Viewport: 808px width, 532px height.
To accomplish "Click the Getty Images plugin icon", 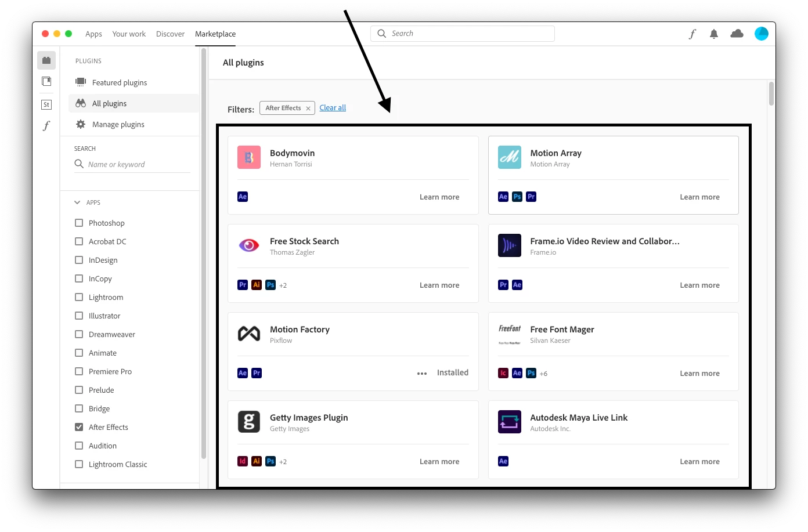I will tap(249, 422).
